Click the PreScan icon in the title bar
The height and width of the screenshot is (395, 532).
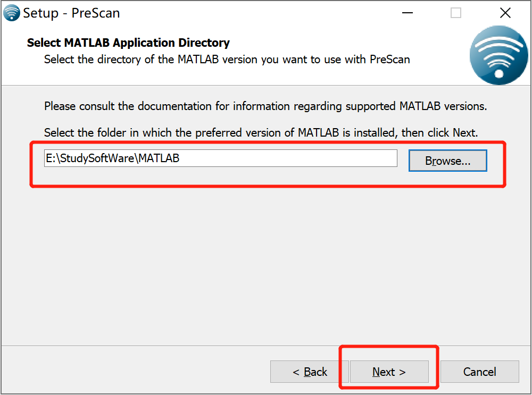tap(11, 13)
